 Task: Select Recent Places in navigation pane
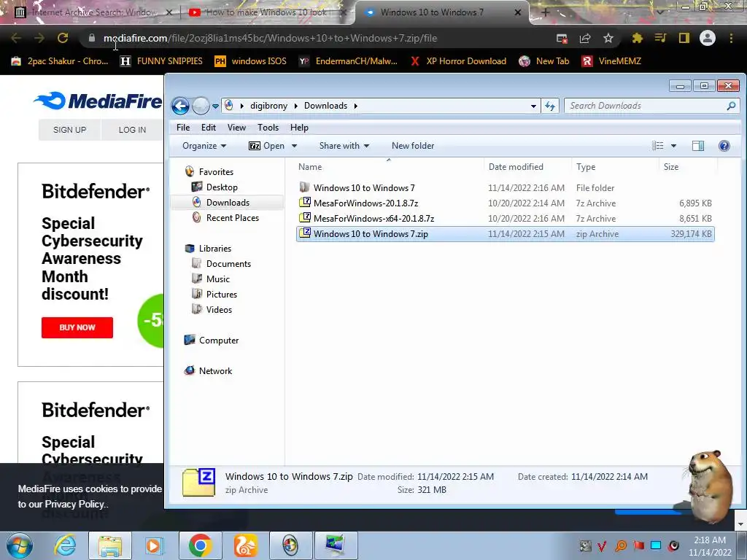click(233, 217)
